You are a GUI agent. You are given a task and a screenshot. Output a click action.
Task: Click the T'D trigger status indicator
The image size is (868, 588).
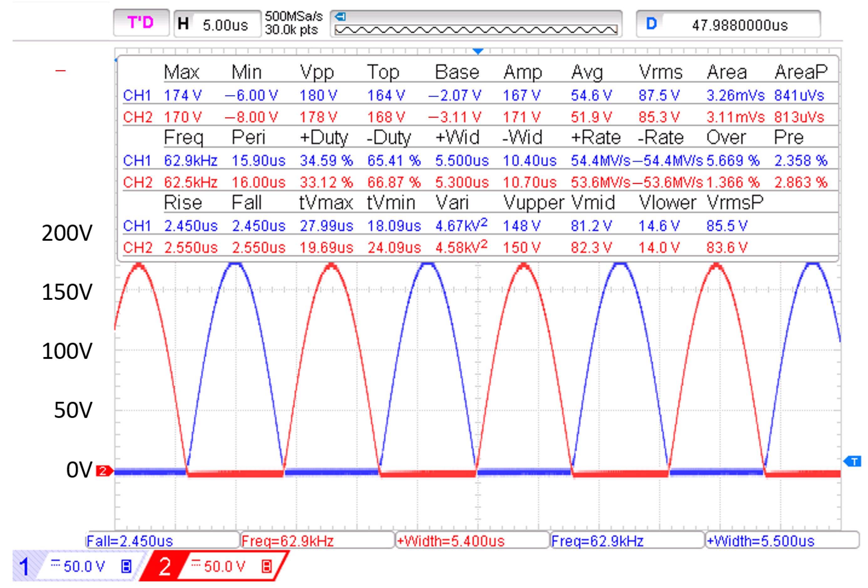click(141, 23)
